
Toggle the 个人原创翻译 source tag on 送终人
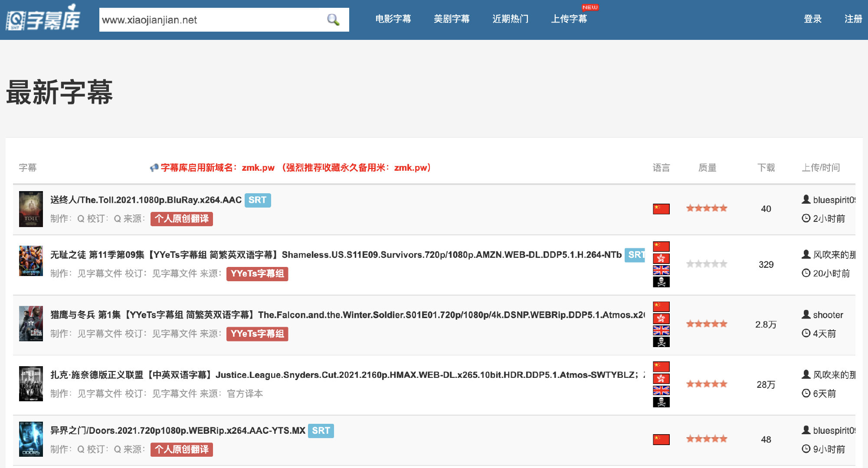[182, 219]
